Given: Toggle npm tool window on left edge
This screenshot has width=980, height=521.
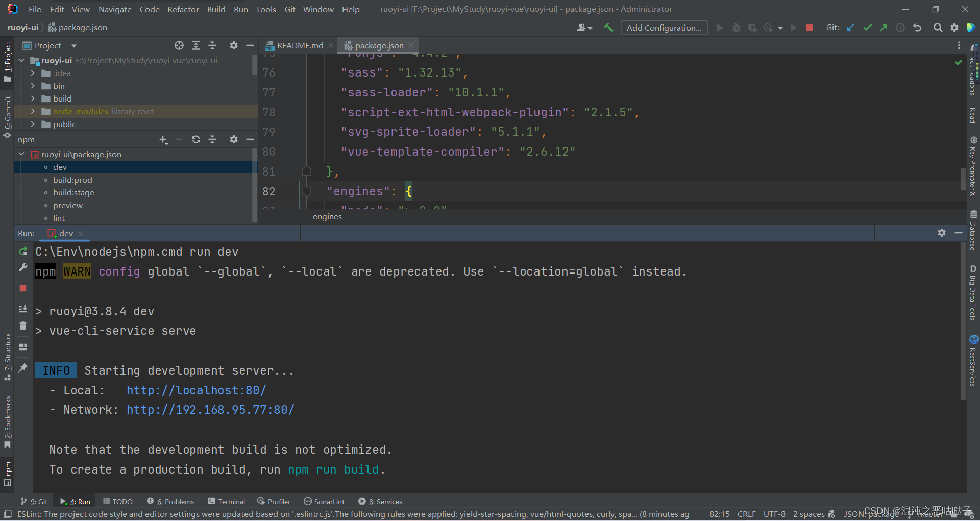Looking at the screenshot, I should coord(7,474).
